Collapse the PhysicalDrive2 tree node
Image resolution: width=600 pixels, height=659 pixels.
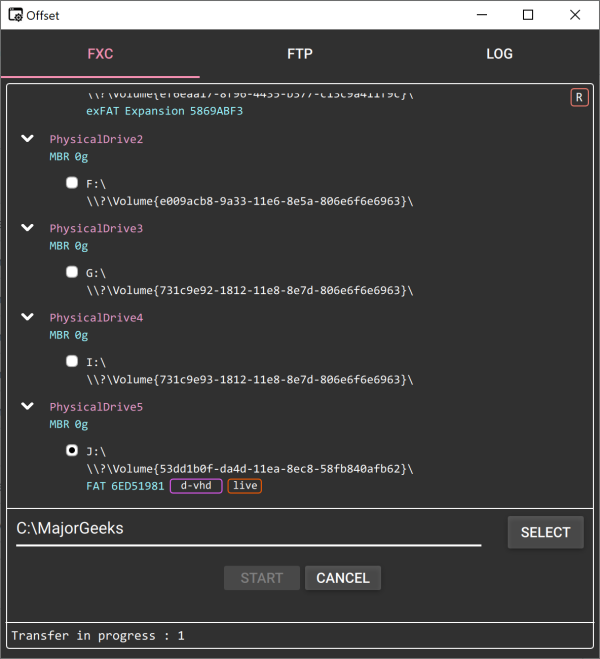point(29,139)
